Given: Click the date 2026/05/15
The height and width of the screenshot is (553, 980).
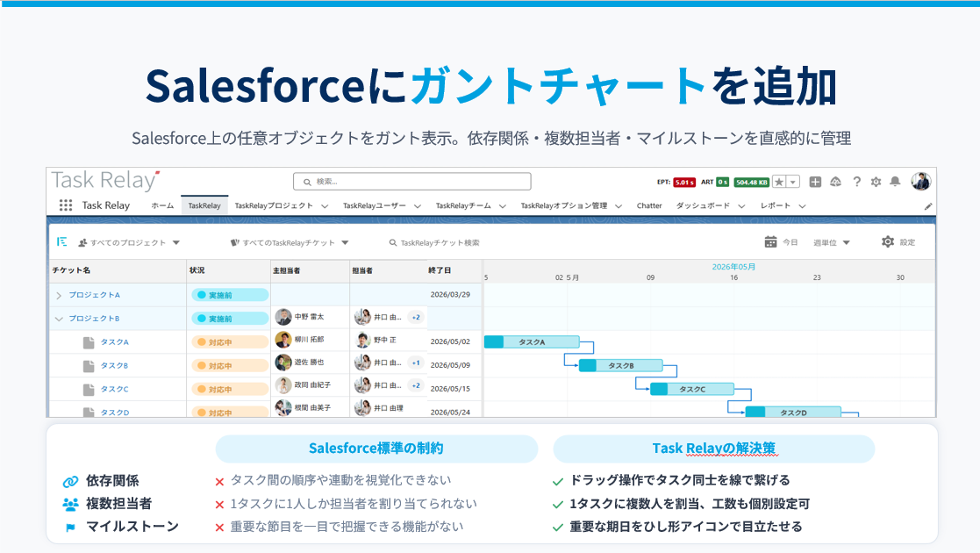Looking at the screenshot, I should pyautogui.click(x=450, y=389).
